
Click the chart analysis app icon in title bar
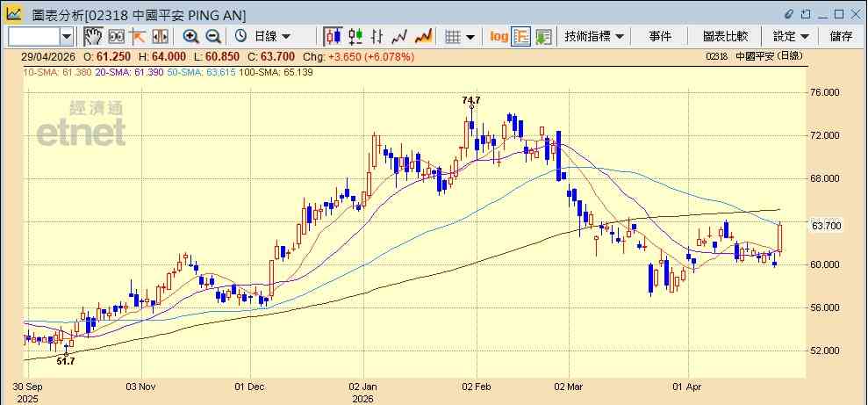point(14,14)
